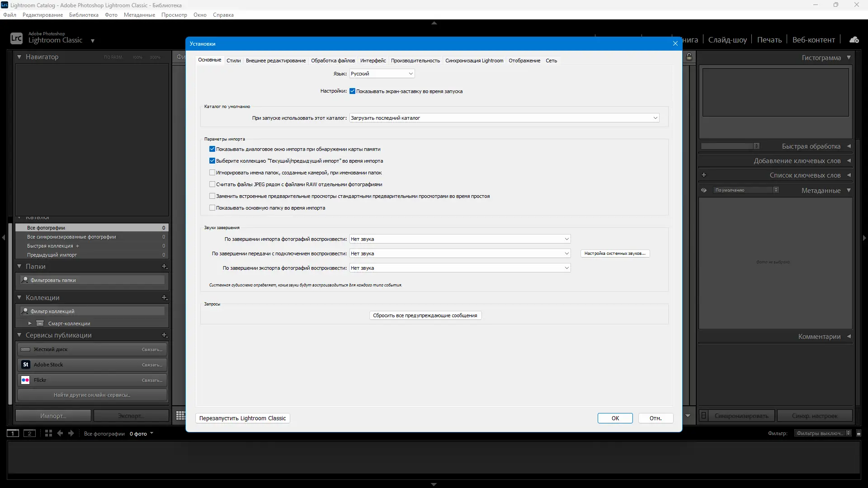Click Перезапустить Lightroom Classic button
The width and height of the screenshot is (868, 488).
(242, 418)
